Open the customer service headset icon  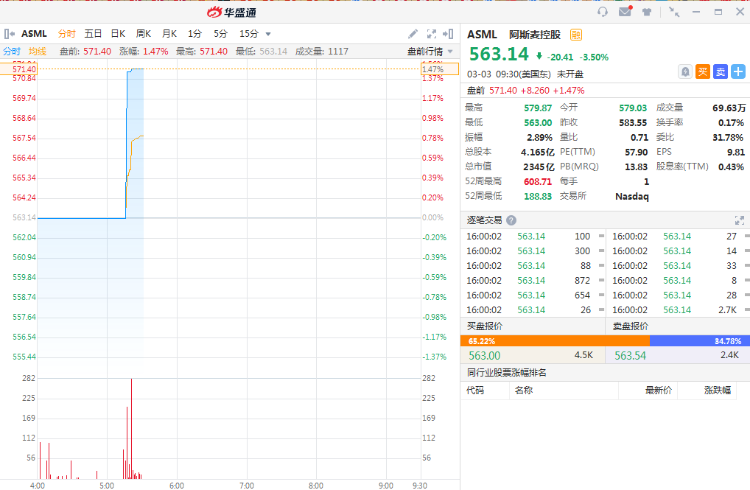(603, 11)
